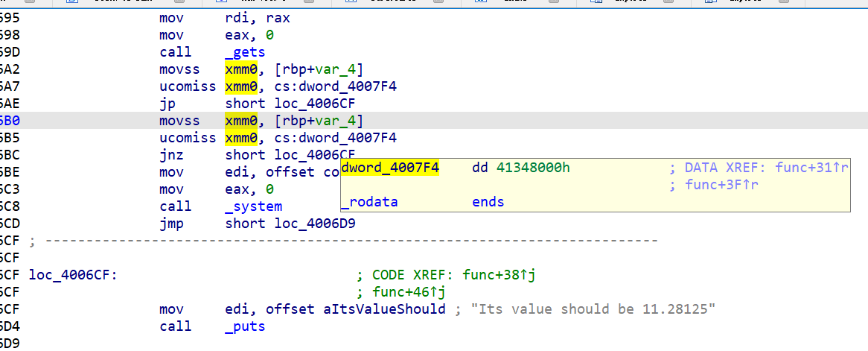Click the _rodata segment name in tooltip

369,202
